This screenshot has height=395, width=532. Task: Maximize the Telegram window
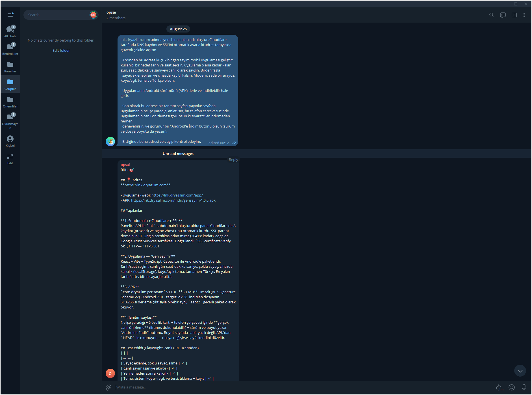[x=516, y=4]
